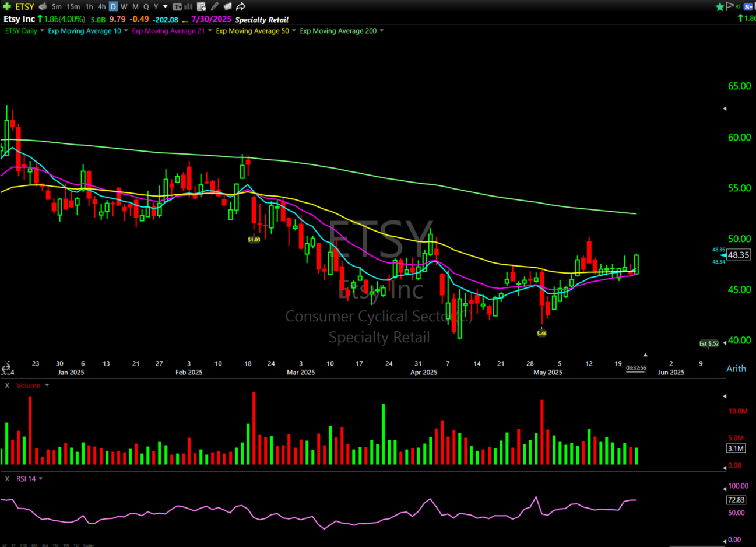
Task: Click the 9.79 value in header
Action: [x=118, y=19]
